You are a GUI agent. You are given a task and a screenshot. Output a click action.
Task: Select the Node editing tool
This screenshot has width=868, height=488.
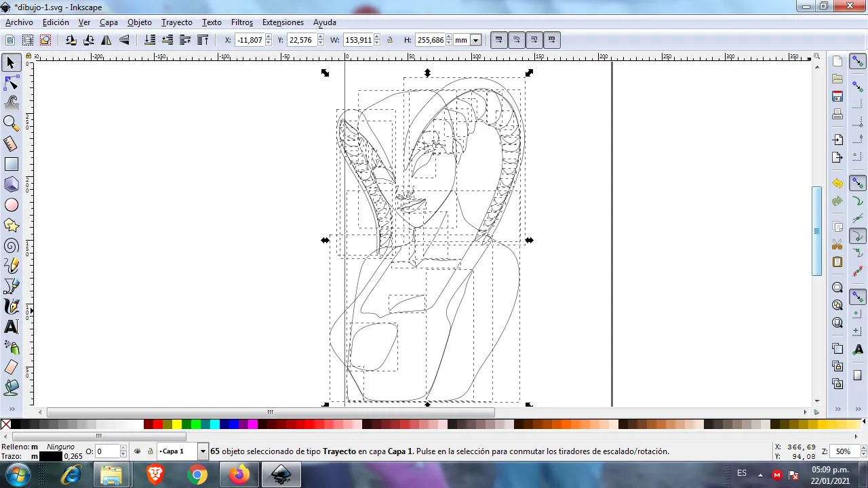click(11, 83)
